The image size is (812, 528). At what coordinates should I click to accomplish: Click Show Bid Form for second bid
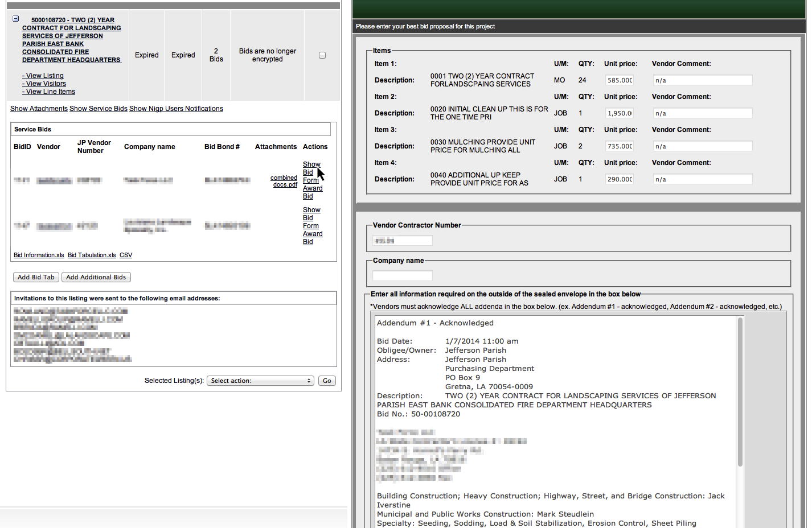[x=311, y=218]
